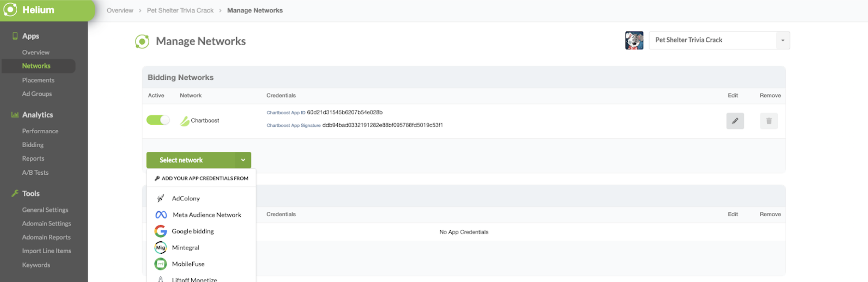The image size is (868, 282).
Task: Open Adomain Settings under Tools
Action: pos(46,224)
